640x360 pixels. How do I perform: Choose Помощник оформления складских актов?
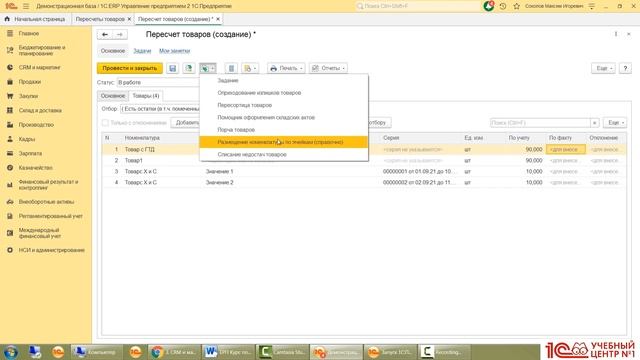tap(284, 117)
